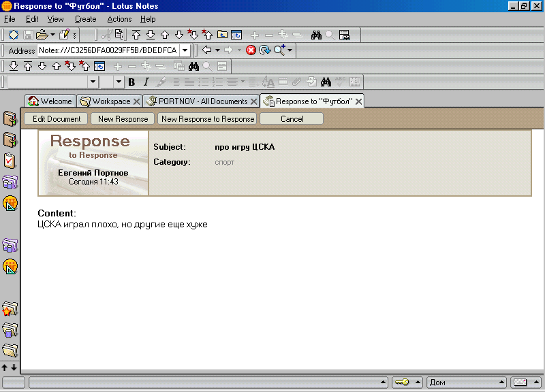545x392 pixels.
Task: Open popup arrow next to mail icon
Action: (536, 382)
